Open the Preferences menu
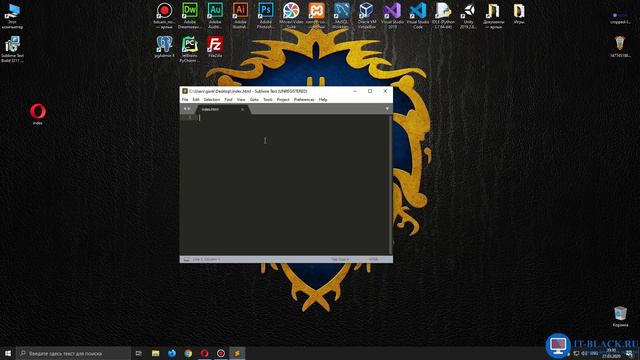This screenshot has height=360, width=640. [x=304, y=100]
